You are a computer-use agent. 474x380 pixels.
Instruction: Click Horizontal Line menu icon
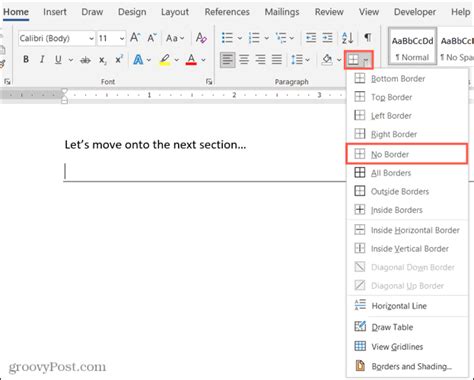[x=360, y=305]
